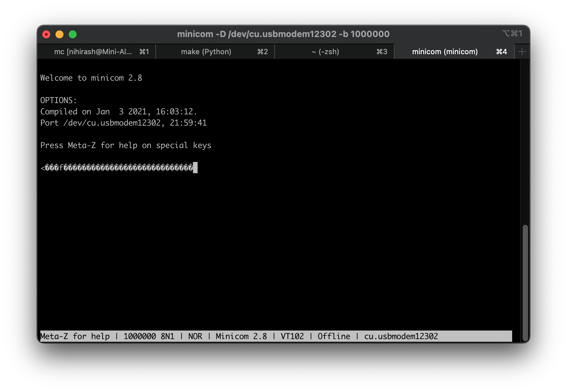Click 'cu.usbmodem12302' in status bar
The height and width of the screenshot is (392, 567).
(x=401, y=336)
